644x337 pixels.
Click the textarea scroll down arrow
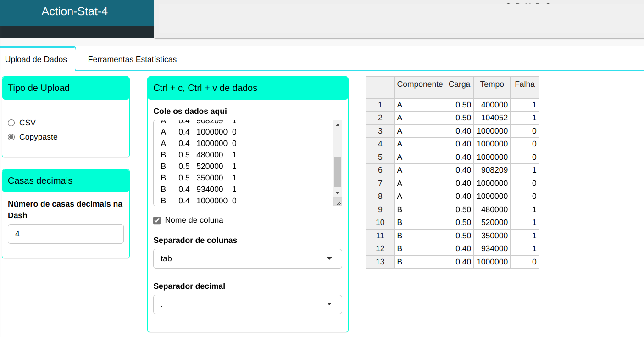tap(338, 193)
